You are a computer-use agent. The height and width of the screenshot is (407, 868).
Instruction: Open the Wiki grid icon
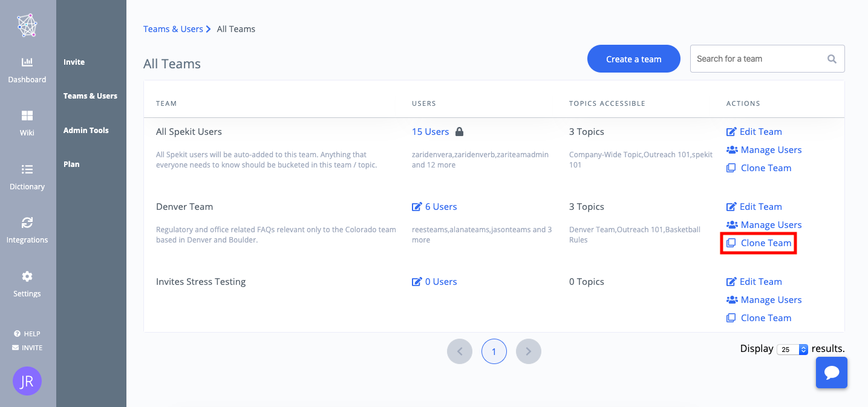pos(27,116)
